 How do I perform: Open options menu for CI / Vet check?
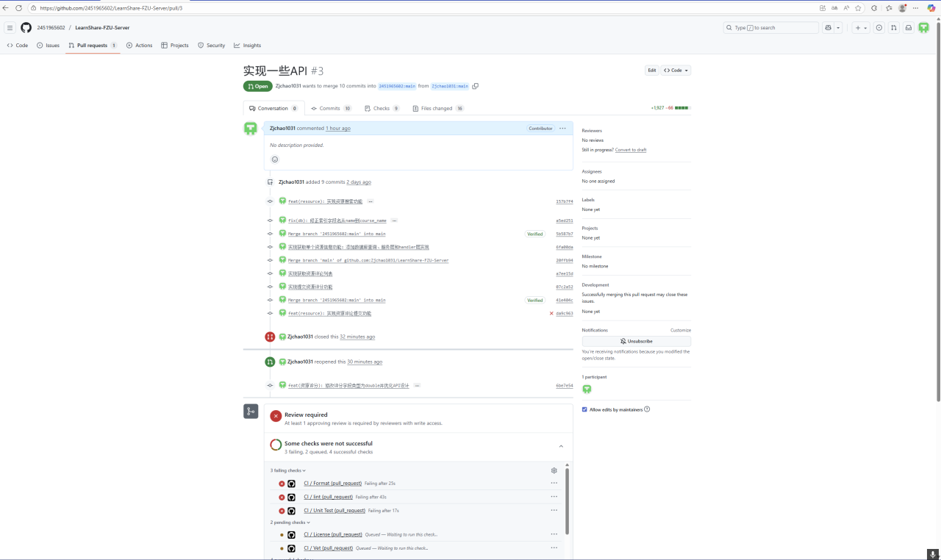tap(554, 548)
